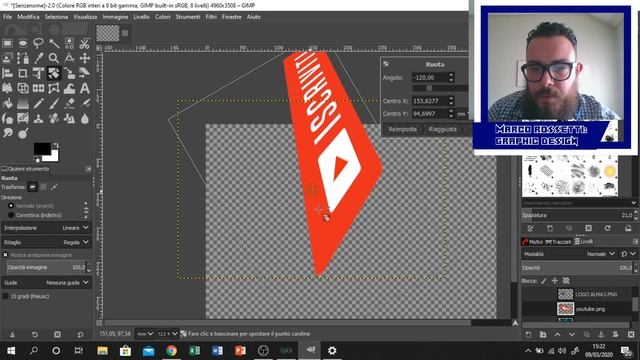Open Ritaglio Regola dropdown
Viewport: 640px width, 360px height.
click(x=46, y=242)
